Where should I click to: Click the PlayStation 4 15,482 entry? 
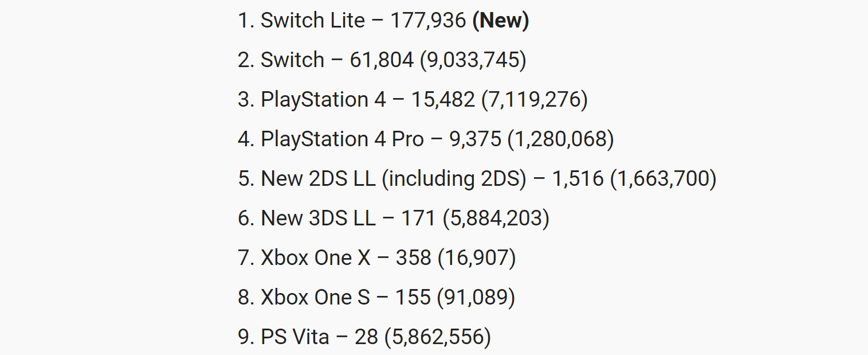(x=413, y=100)
